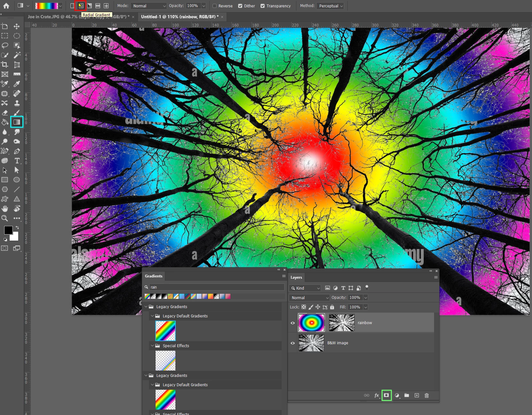Select the Crop tool
The image size is (532, 415).
[x=5, y=65]
